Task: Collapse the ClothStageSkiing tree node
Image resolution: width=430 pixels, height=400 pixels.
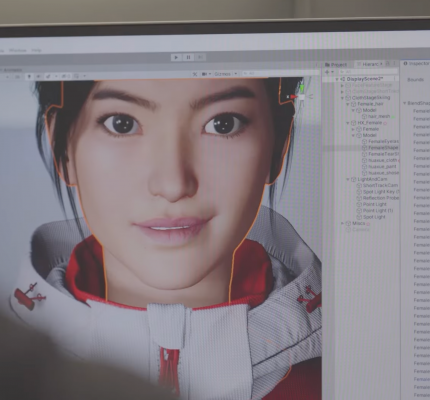Action: [342, 98]
